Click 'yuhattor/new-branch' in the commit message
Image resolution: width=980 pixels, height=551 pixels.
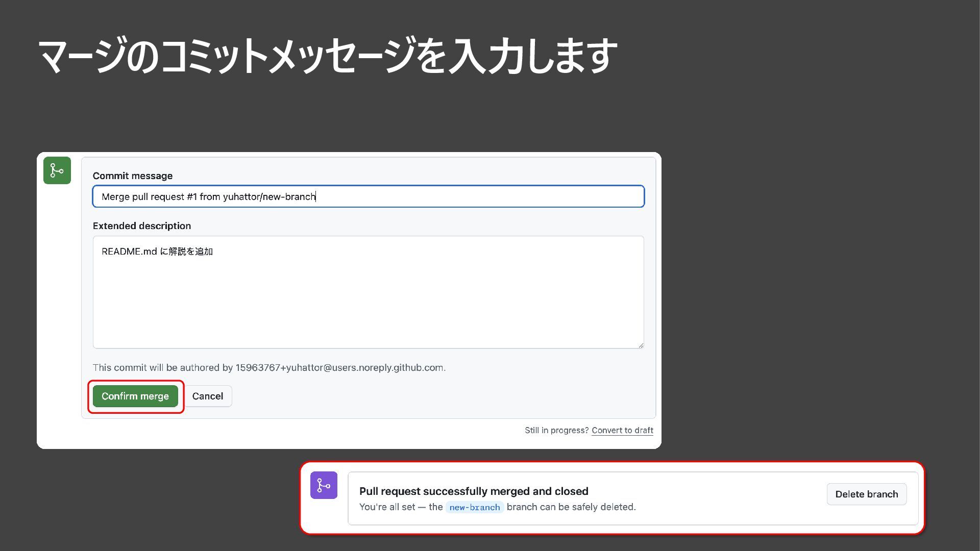pyautogui.click(x=269, y=197)
